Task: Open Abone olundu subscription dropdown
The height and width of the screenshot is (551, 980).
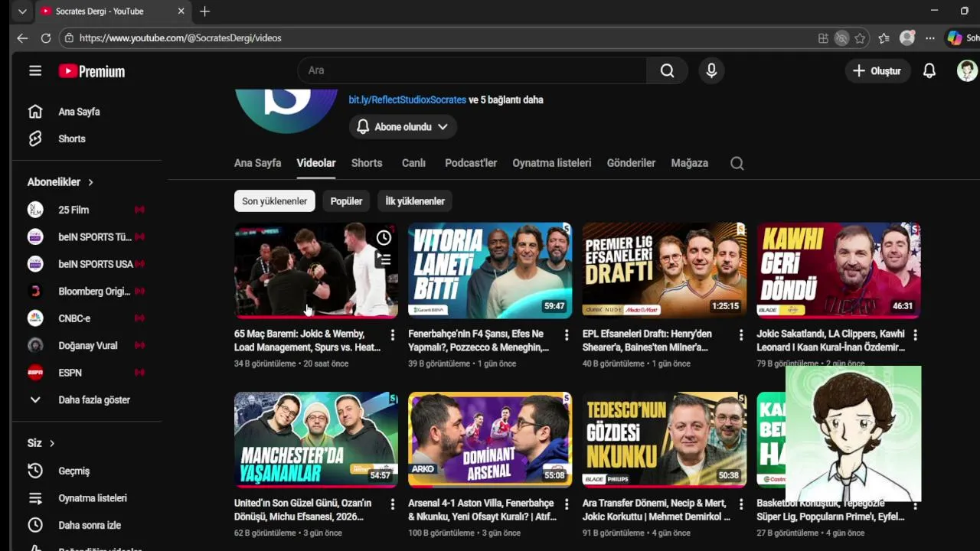Action: 403,127
